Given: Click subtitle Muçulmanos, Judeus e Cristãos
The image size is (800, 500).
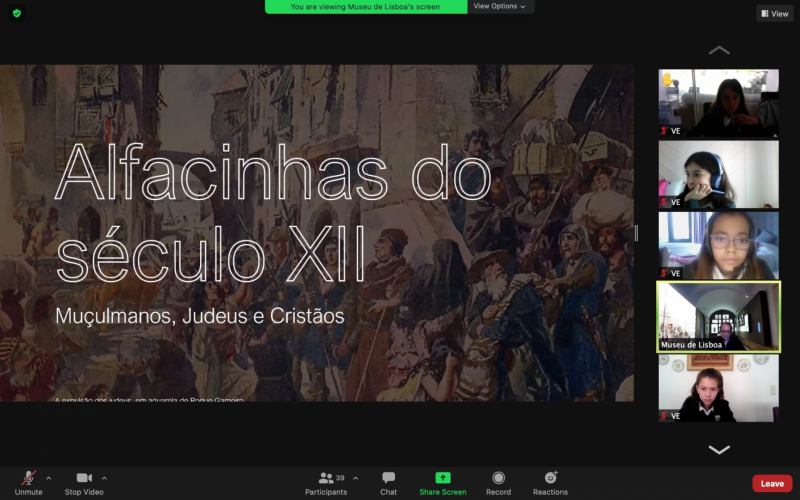Looking at the screenshot, I should [x=199, y=316].
